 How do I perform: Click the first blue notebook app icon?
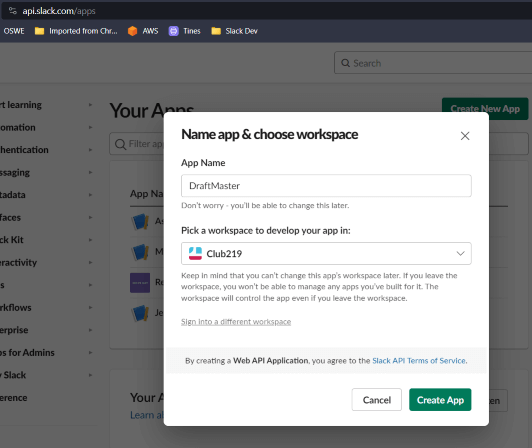(140, 222)
